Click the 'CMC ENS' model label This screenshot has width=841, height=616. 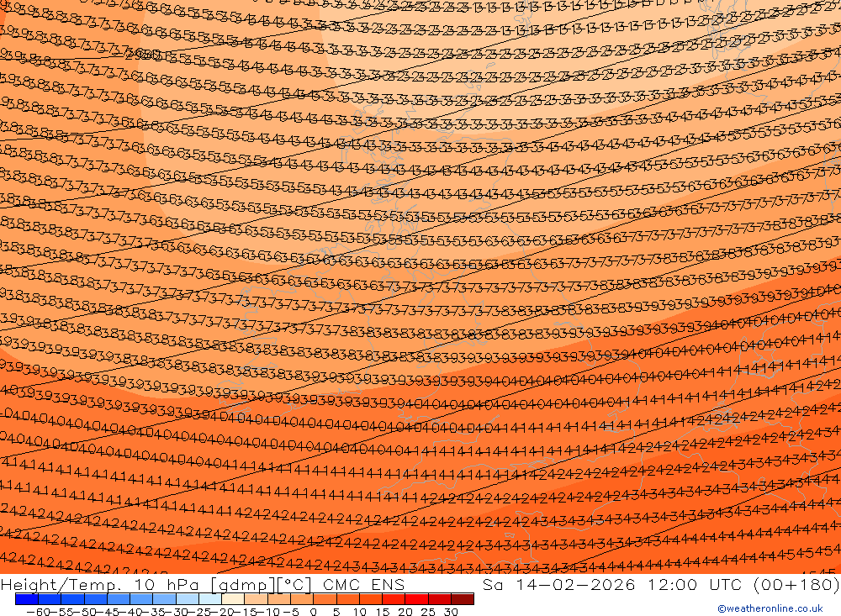[x=363, y=585]
